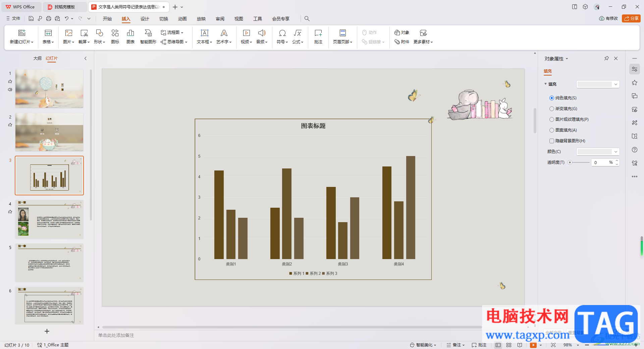Click the Print icon in quick toolbar
This screenshot has width=644, height=349.
pos(49,18)
